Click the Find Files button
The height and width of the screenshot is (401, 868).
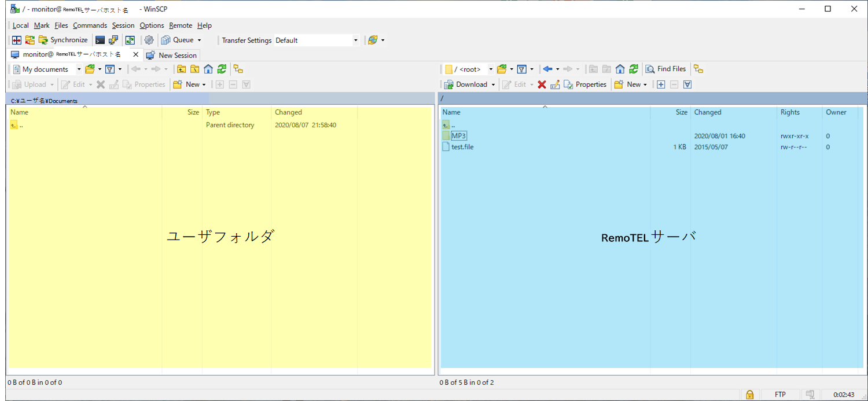(665, 69)
